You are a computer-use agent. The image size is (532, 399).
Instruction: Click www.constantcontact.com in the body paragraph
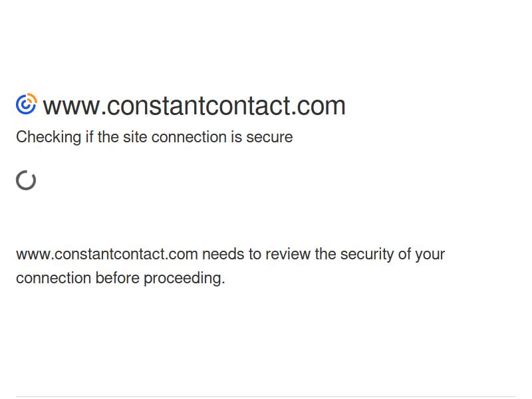pyautogui.click(x=107, y=254)
